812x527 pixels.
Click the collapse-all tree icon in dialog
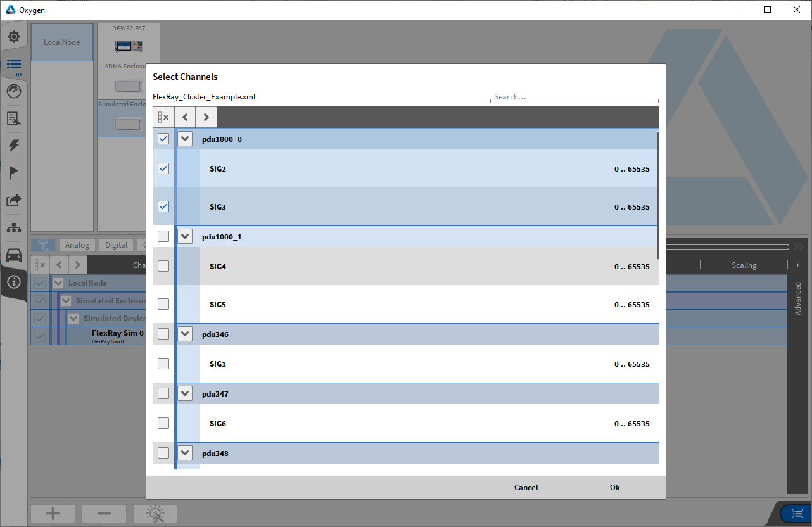click(x=163, y=117)
